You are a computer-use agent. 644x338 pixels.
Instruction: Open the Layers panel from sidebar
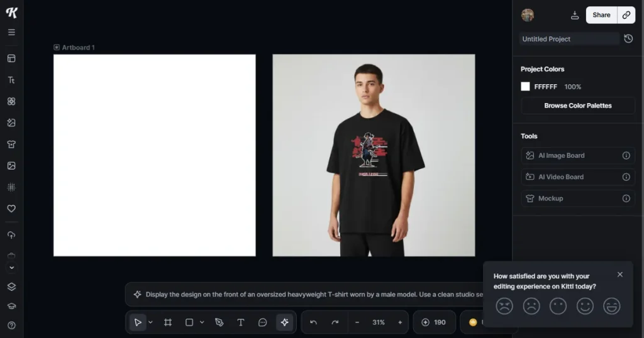(11, 286)
